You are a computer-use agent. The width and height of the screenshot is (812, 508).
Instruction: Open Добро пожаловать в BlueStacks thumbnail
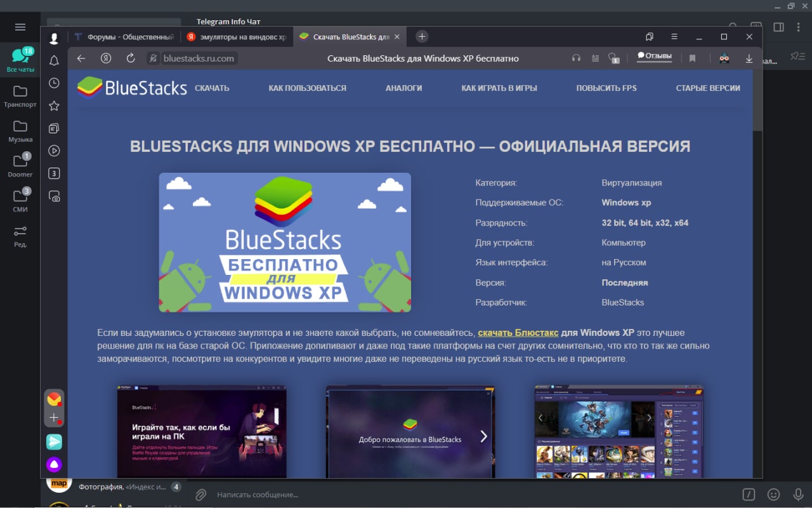[410, 431]
